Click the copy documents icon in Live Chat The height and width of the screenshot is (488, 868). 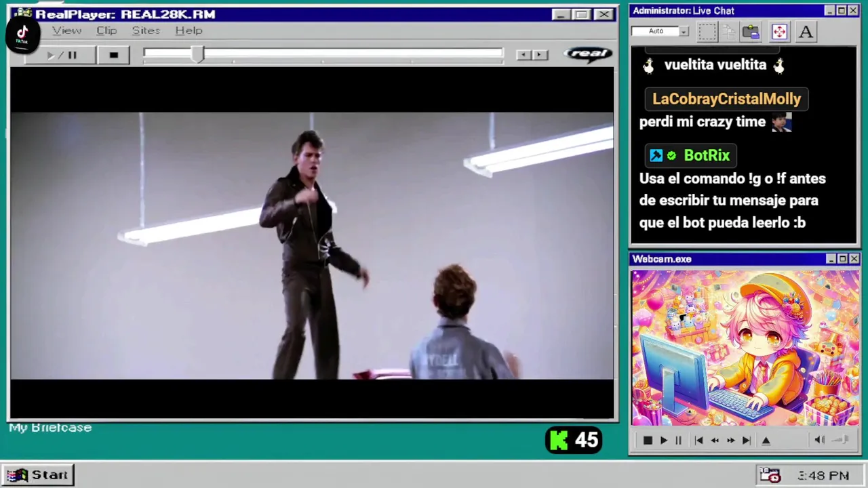pyautogui.click(x=728, y=31)
